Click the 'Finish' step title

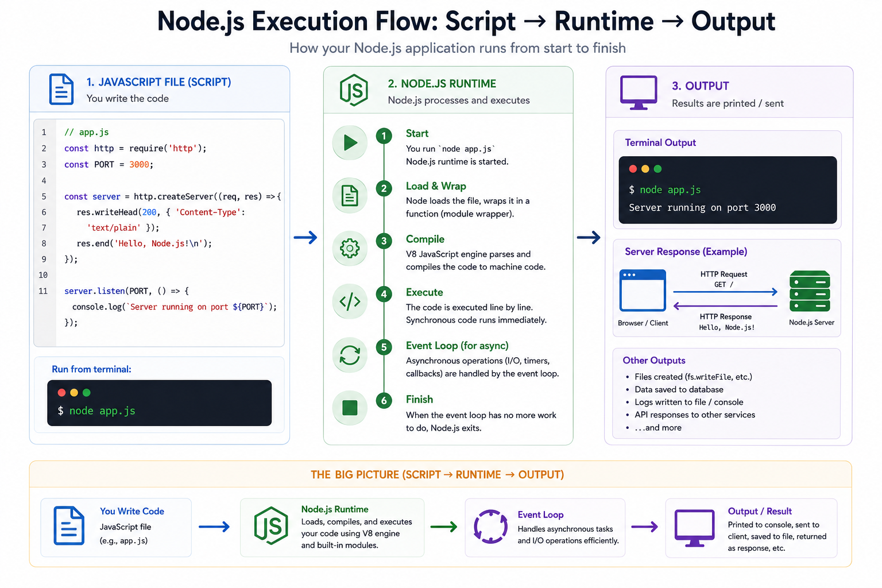(x=419, y=400)
